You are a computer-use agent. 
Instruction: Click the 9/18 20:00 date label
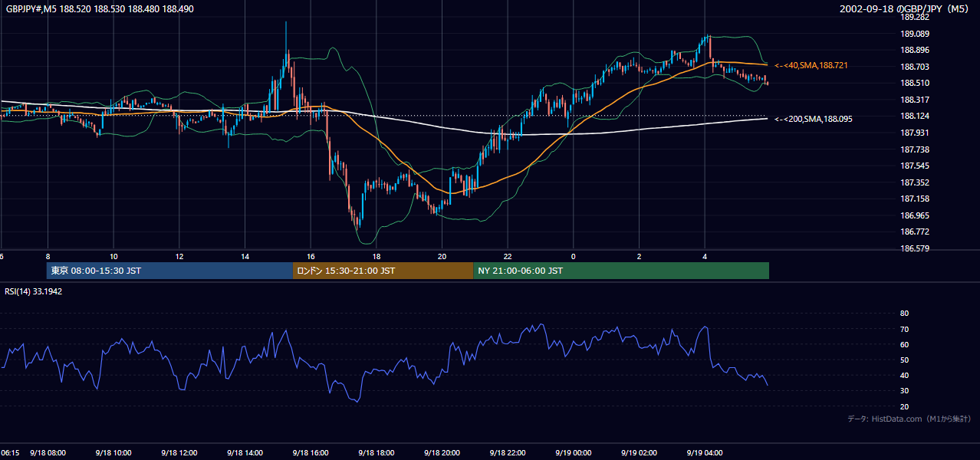[442, 453]
